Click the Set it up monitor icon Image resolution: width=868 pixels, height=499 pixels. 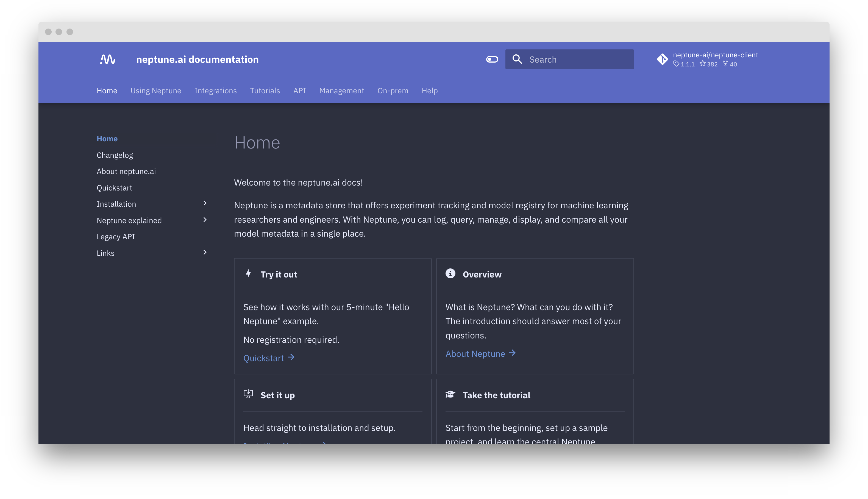tap(248, 394)
